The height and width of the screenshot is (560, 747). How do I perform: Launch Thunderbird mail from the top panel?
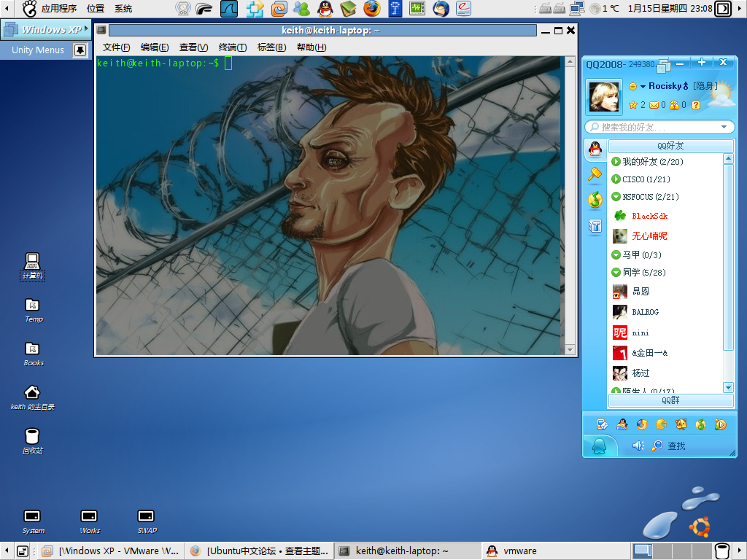click(x=441, y=9)
